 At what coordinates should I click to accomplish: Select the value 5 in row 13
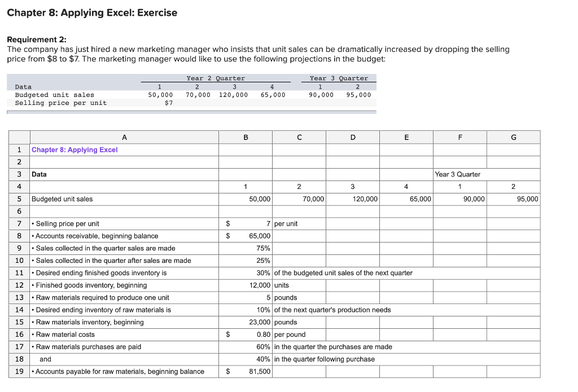246,298
